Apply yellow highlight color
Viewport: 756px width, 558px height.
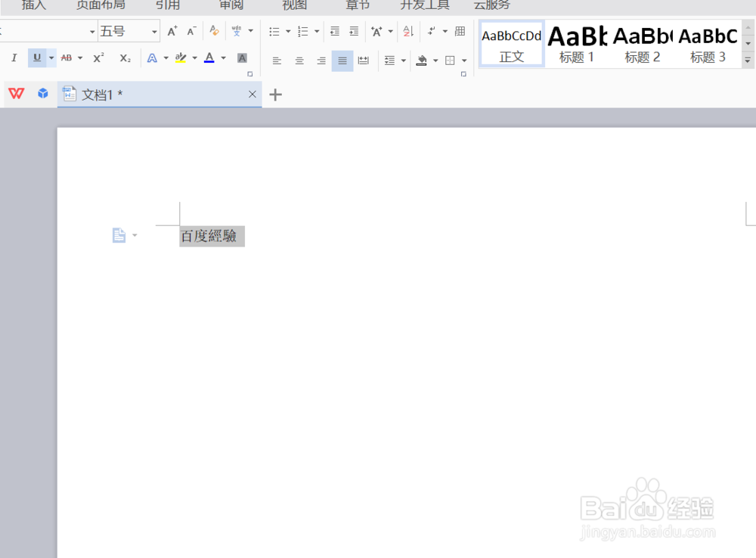tap(181, 58)
